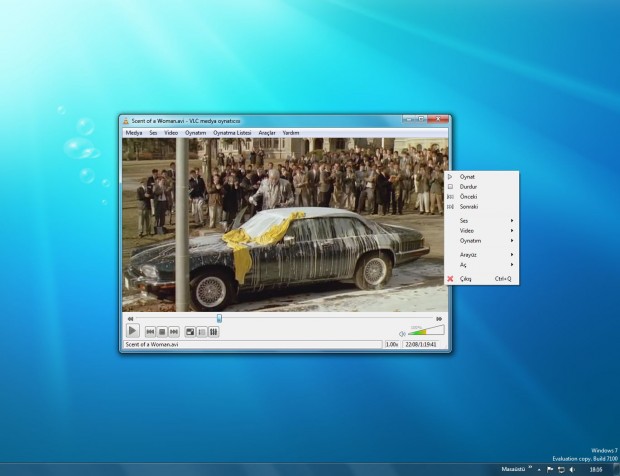Click the slower playback arrow left of seek bar
The height and width of the screenshot is (476, 620).
point(130,319)
